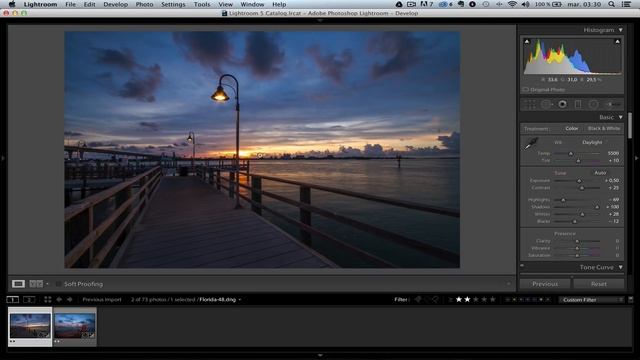The height and width of the screenshot is (360, 640).
Task: Open the Apple menu
Action: pos(12,4)
